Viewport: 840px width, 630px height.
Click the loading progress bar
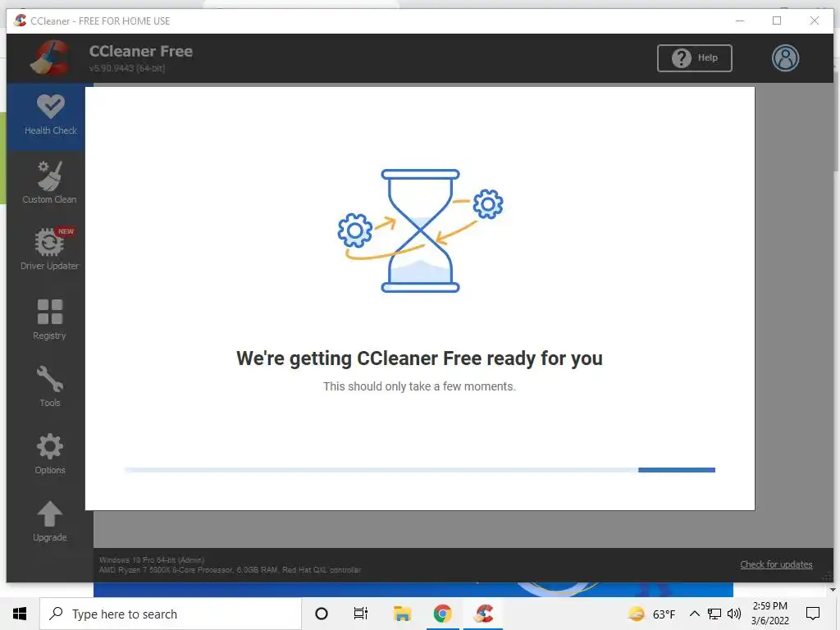420,470
